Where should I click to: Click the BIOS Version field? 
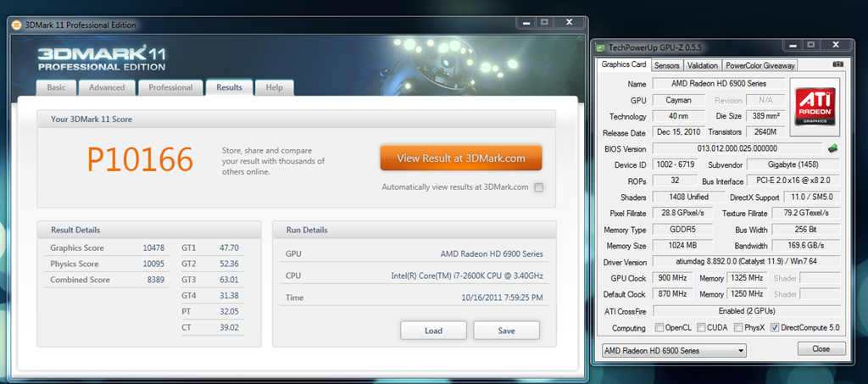coord(737,148)
